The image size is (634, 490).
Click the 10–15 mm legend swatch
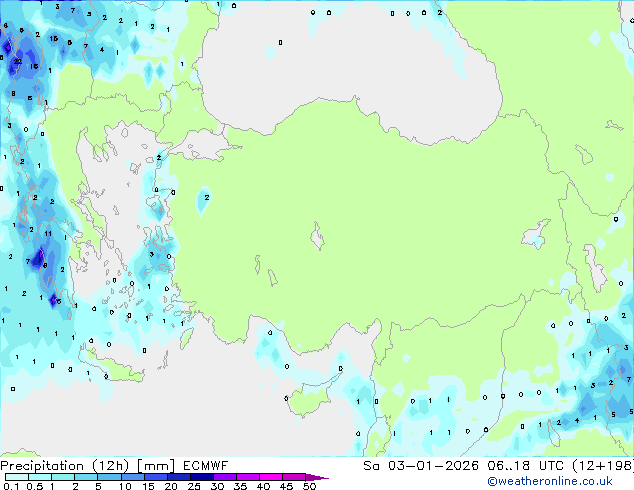click(133, 477)
